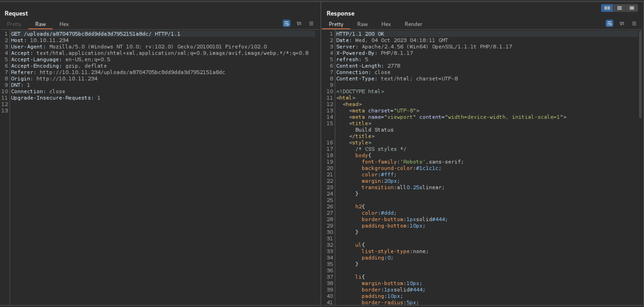Select top-bottom split layout
644x307 pixels.
tap(619, 8)
